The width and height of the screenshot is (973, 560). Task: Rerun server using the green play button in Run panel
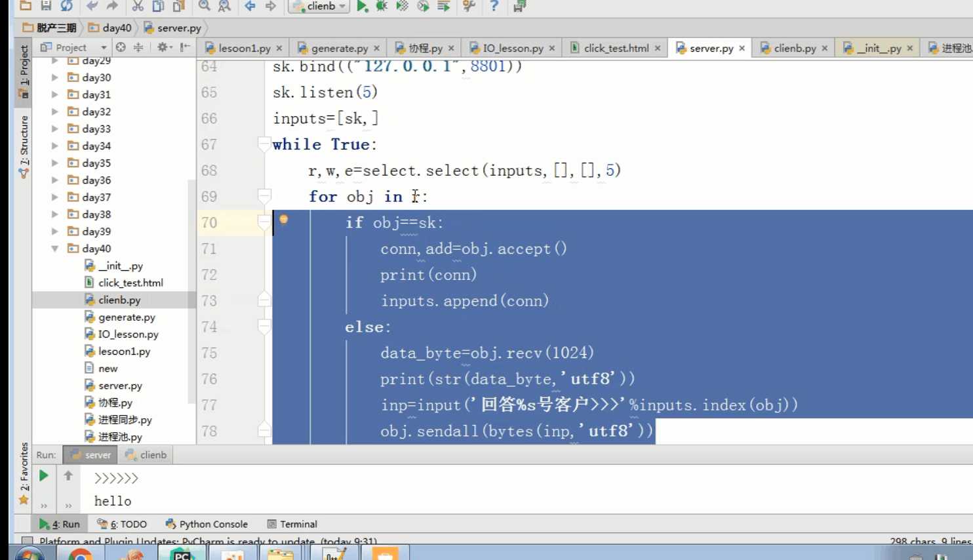44,475
